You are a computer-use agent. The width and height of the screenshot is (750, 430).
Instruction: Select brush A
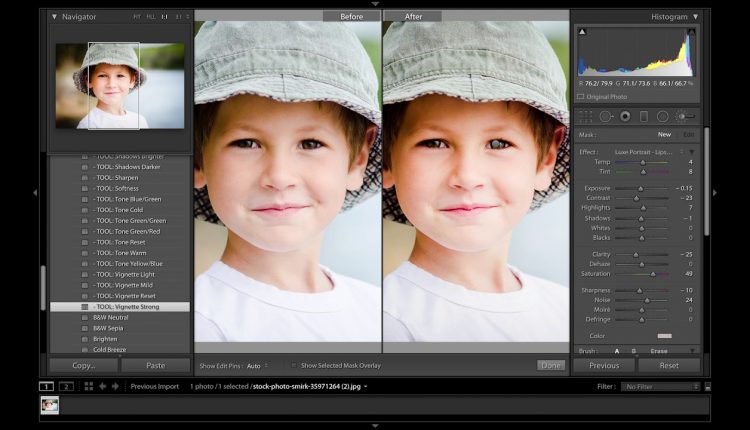(617, 351)
